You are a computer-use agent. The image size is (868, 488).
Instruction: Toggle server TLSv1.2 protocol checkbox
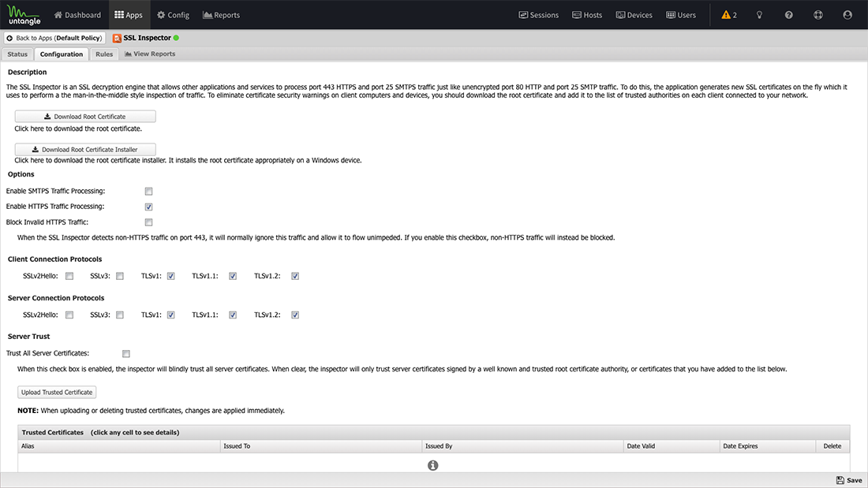tap(295, 315)
